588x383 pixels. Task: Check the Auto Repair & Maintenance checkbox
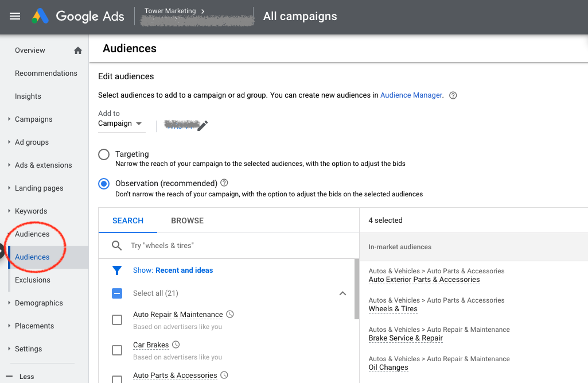coord(117,320)
